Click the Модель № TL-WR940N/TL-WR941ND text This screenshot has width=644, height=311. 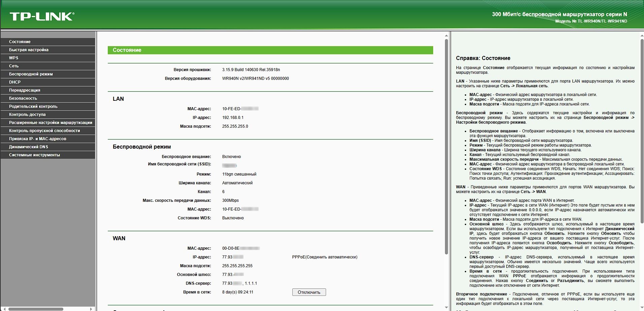point(591,21)
